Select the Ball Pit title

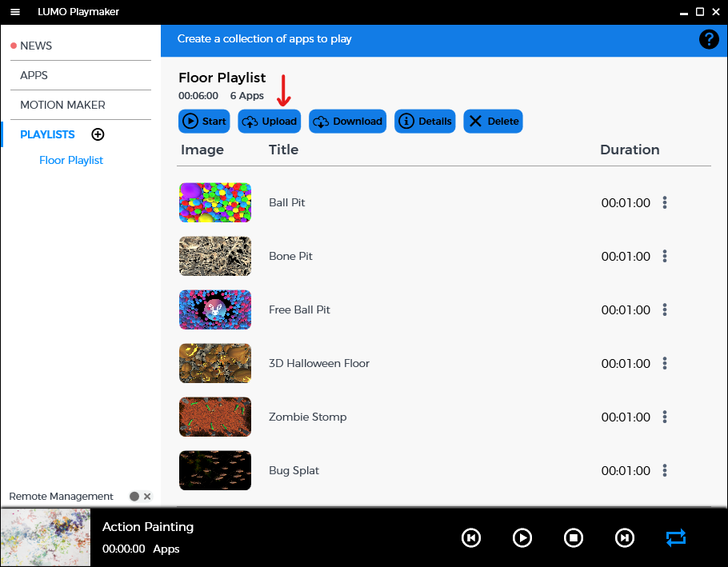[287, 203]
